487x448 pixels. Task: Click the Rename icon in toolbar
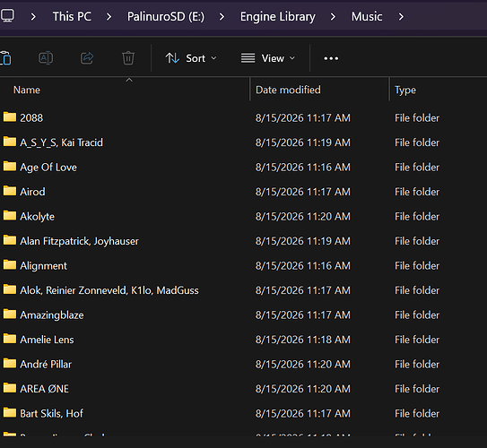tap(46, 58)
